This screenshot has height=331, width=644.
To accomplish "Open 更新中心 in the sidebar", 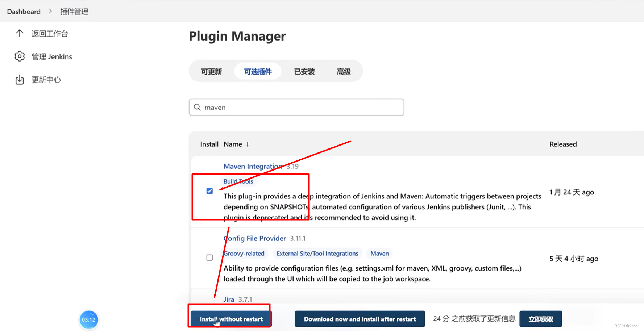I will (46, 80).
